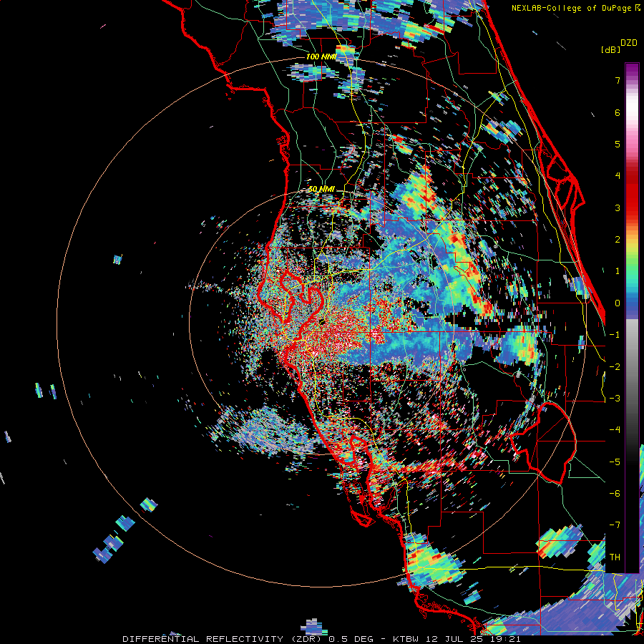Click the 1 value on the color scale
The width and height of the screenshot is (644, 644).
[x=618, y=271]
